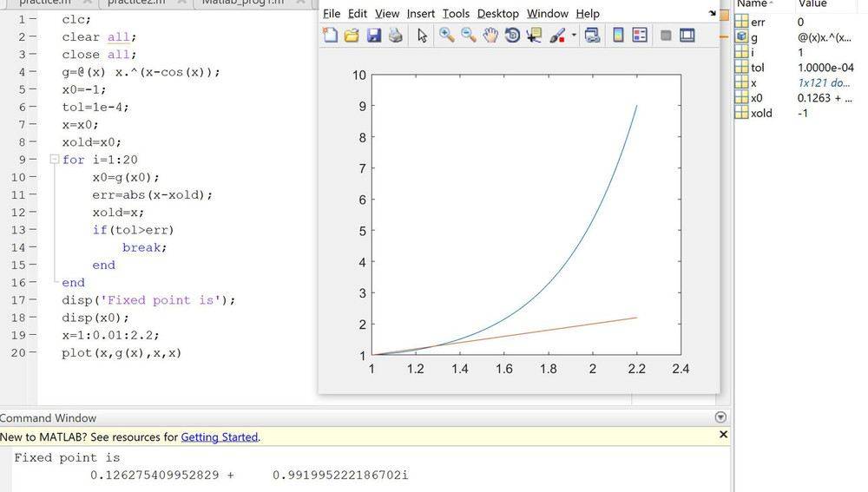Print the figure using the printer icon

396,36
